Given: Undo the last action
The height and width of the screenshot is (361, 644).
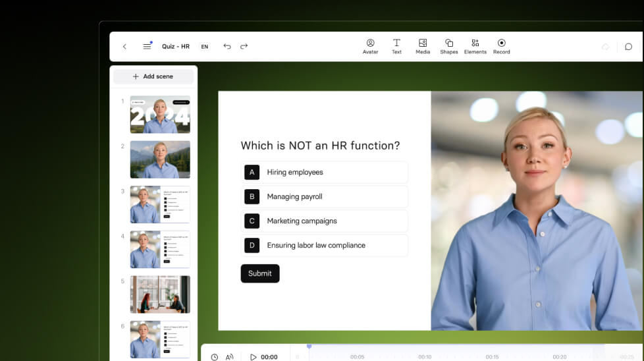Looking at the screenshot, I should (227, 46).
